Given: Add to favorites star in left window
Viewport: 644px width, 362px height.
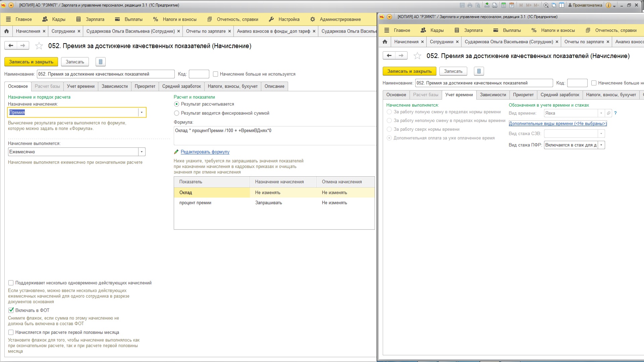Looking at the screenshot, I should point(39,46).
